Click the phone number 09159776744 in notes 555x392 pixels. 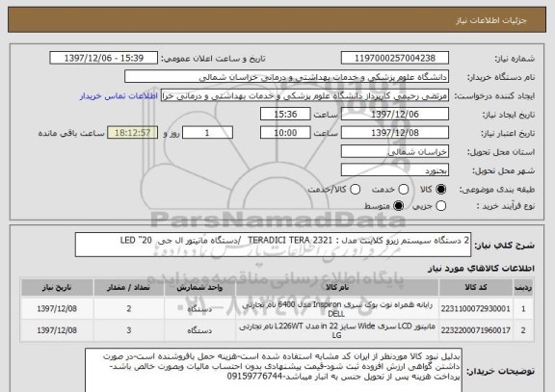[254, 377]
